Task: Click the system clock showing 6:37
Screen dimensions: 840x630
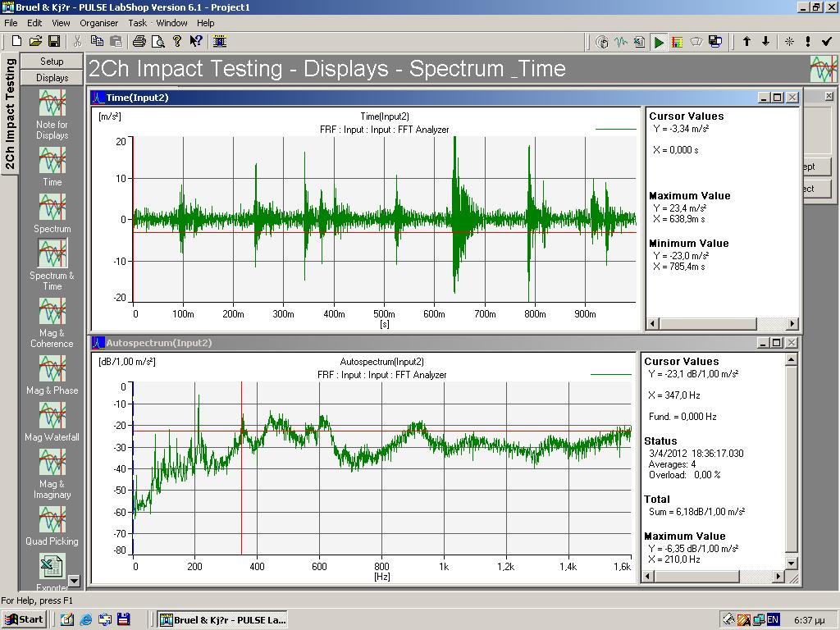Action: coord(810,620)
